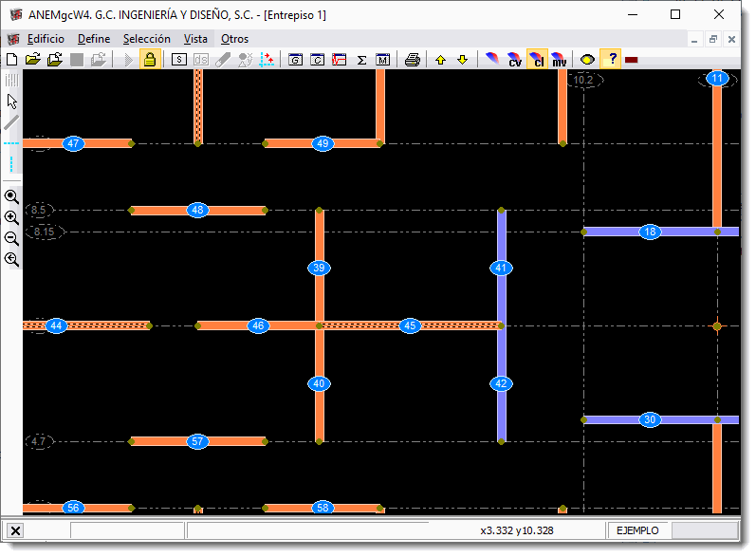756x557 pixels.
Task: Toggle the eye visibility icon
Action: click(x=587, y=60)
